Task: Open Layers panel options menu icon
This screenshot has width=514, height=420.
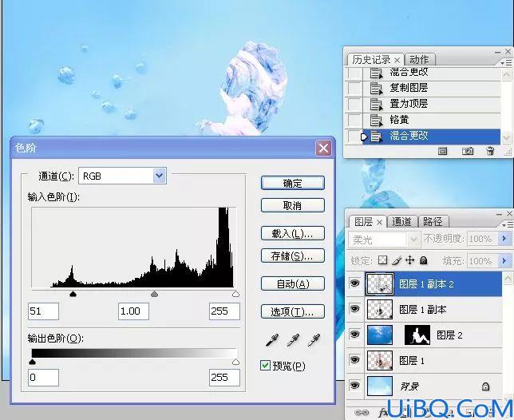Action: pyautogui.click(x=508, y=224)
